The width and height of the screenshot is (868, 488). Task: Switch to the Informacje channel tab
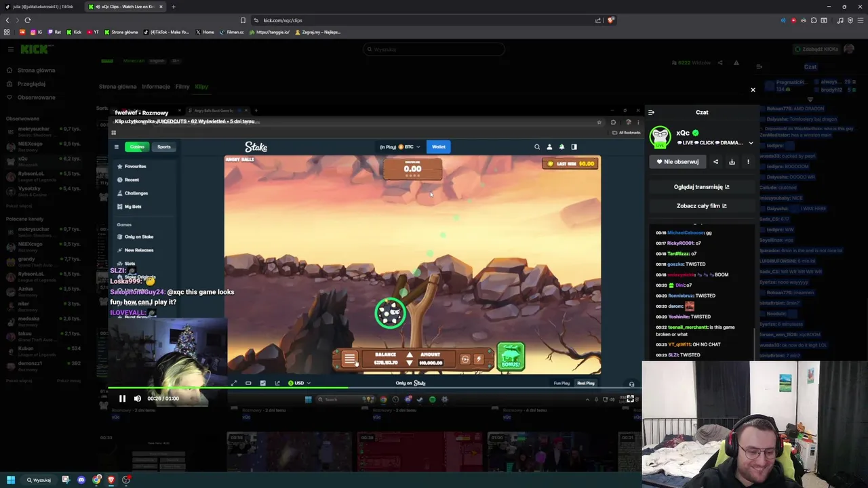coord(156,87)
